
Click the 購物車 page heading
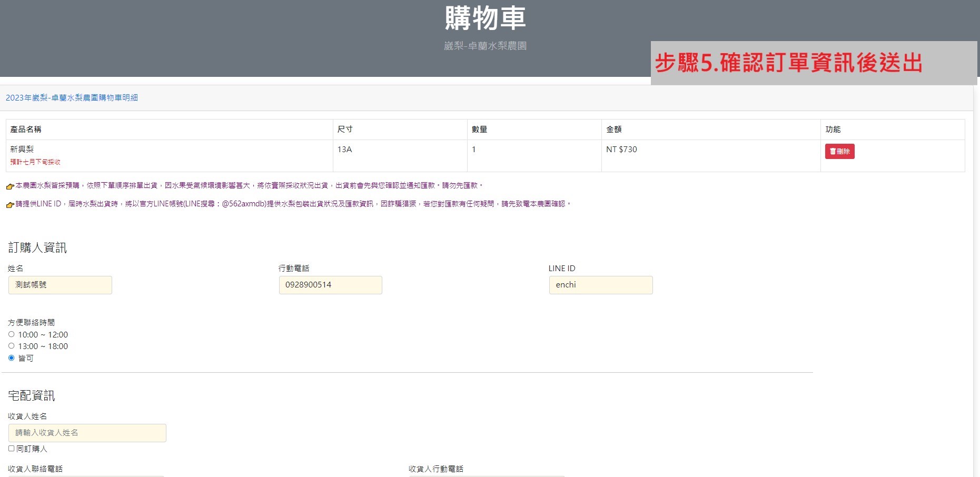[485, 18]
